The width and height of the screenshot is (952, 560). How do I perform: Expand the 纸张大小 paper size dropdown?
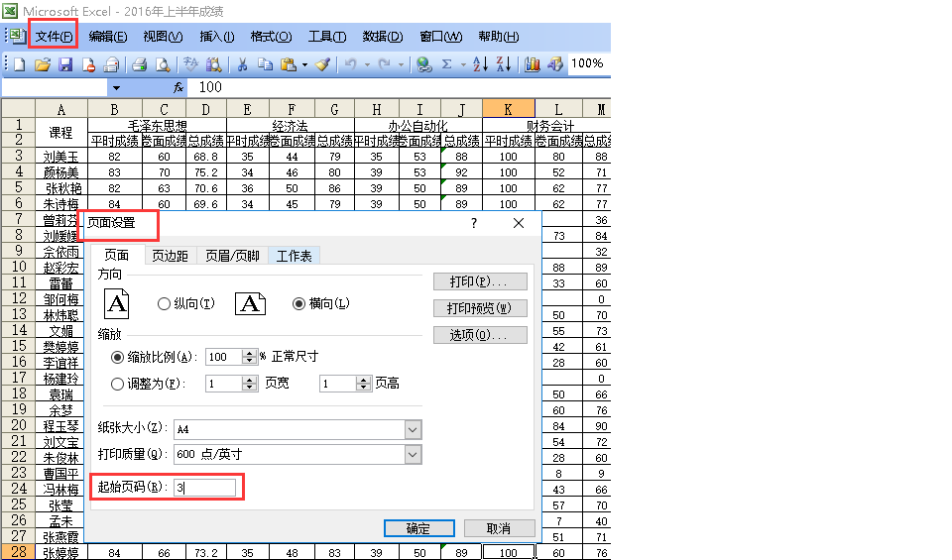(413, 429)
